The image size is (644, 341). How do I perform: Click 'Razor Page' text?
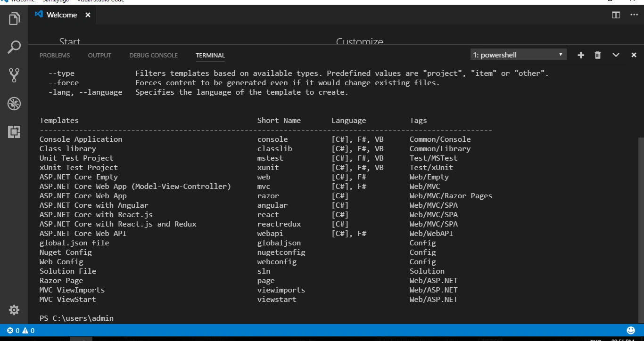pos(61,281)
